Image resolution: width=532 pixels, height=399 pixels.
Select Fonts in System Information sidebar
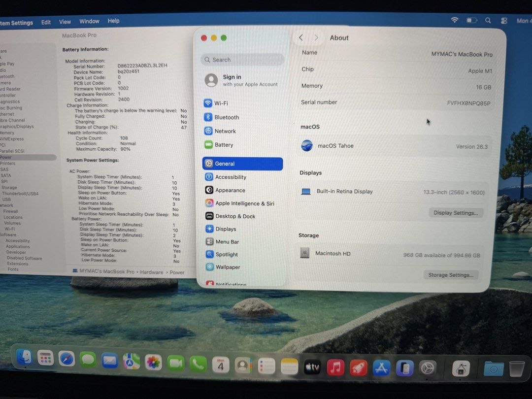13,269
